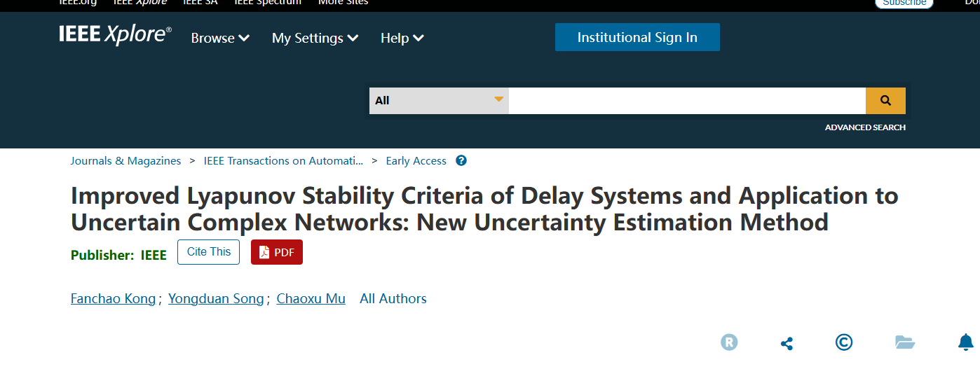The width and height of the screenshot is (980, 376).
Task: Click the search text input field
Action: [687, 101]
